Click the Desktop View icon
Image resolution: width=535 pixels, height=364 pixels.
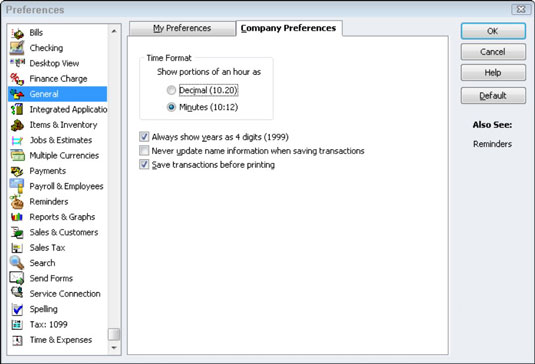(17, 63)
